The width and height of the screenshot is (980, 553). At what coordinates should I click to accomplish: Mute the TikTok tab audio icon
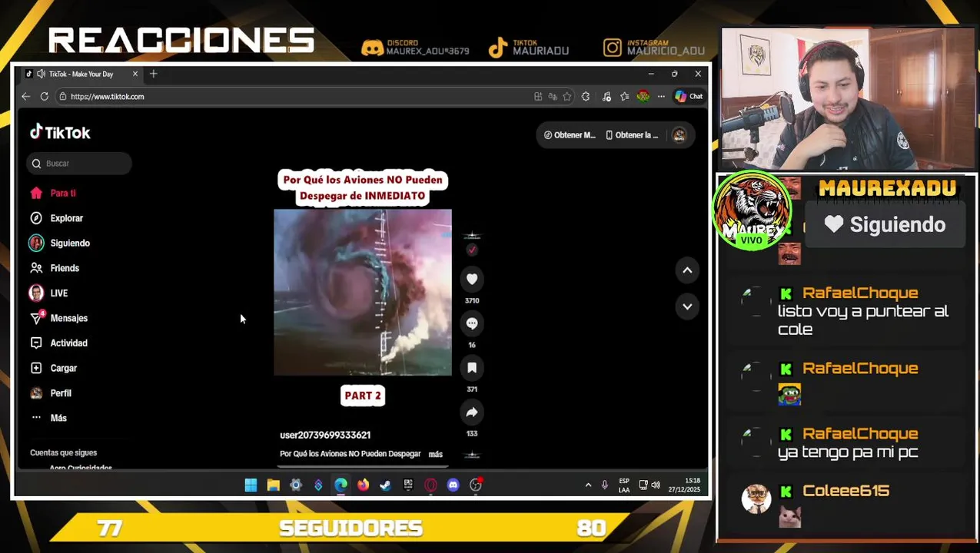tap(41, 75)
